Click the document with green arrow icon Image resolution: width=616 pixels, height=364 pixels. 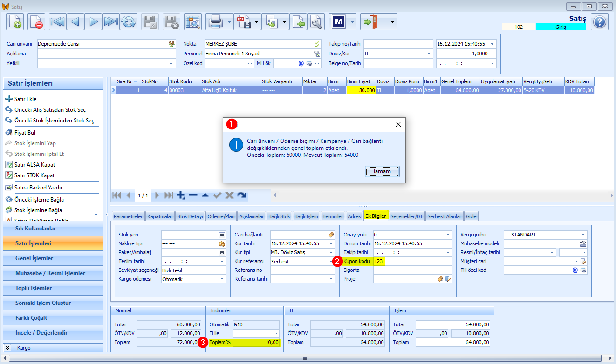299,21
